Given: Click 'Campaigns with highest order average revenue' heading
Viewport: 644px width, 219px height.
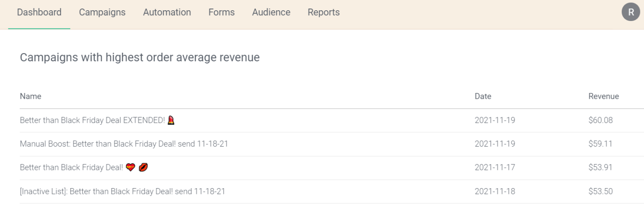Looking at the screenshot, I should pos(140,57).
